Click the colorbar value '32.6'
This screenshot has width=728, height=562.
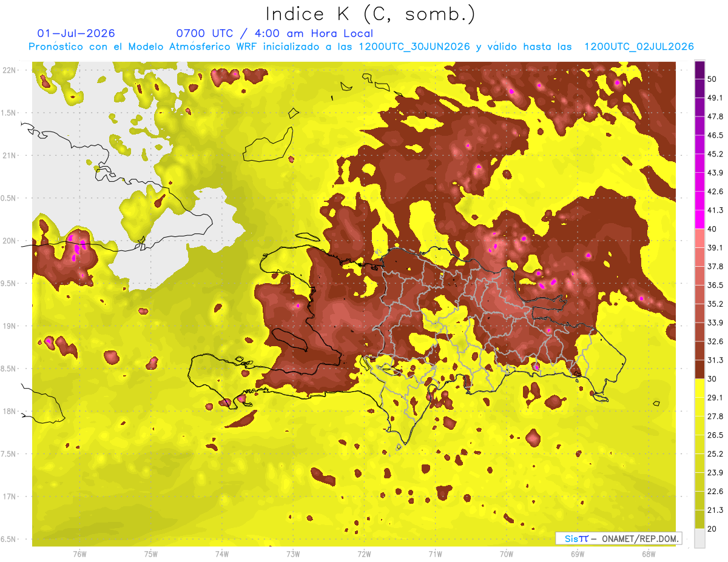715,341
